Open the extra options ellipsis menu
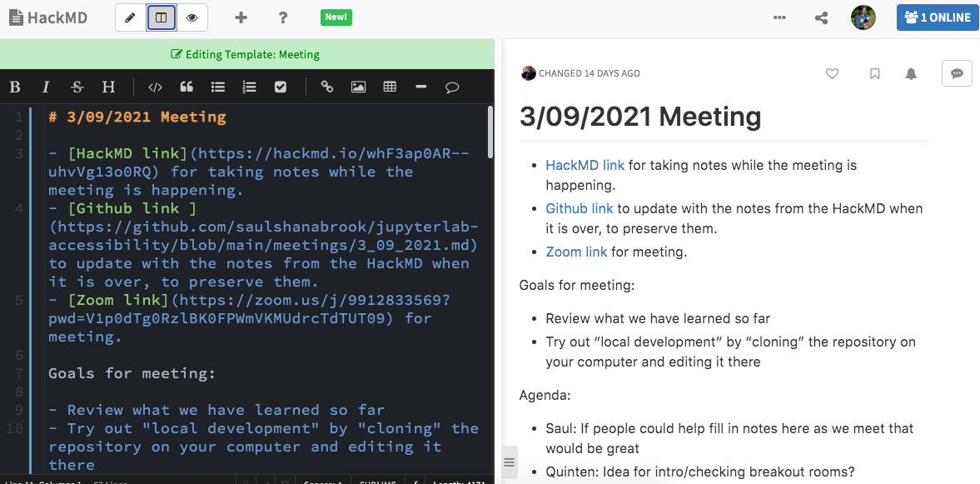This screenshot has height=484, width=980. coord(779,17)
